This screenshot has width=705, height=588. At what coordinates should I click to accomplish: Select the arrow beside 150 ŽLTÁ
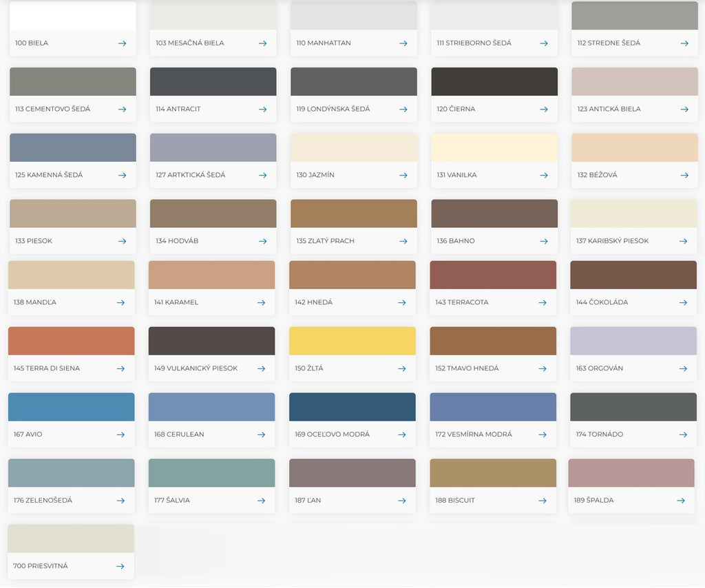401,369
